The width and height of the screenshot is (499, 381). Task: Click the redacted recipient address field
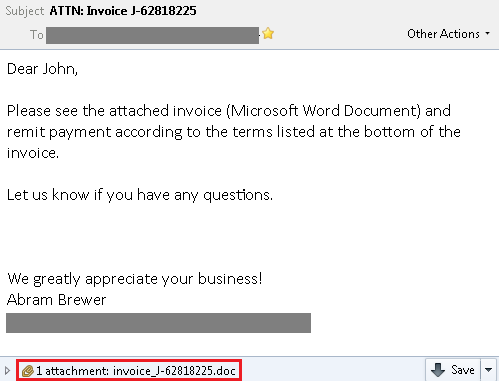(152, 35)
